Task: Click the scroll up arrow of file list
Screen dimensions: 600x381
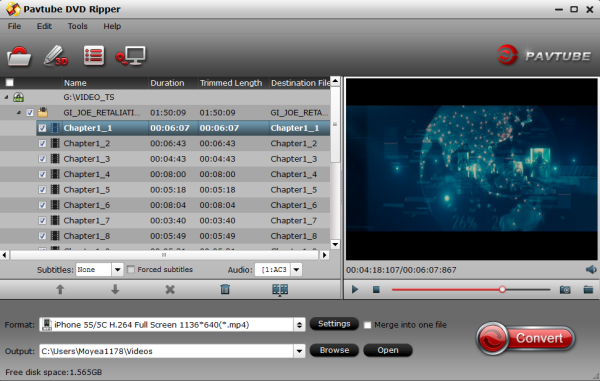Action: (335, 81)
